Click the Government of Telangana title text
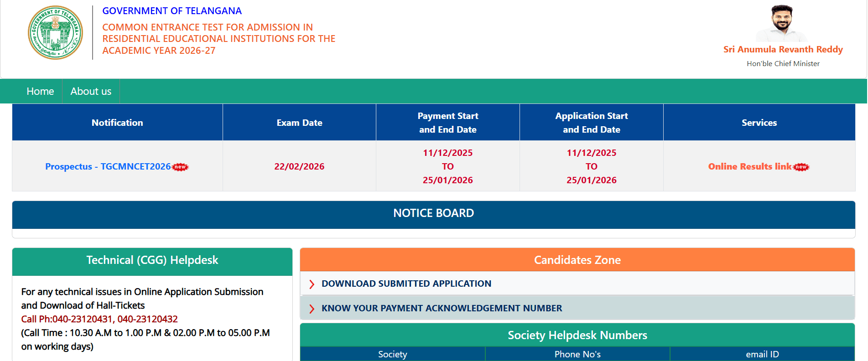The height and width of the screenshot is (361, 868). click(172, 11)
